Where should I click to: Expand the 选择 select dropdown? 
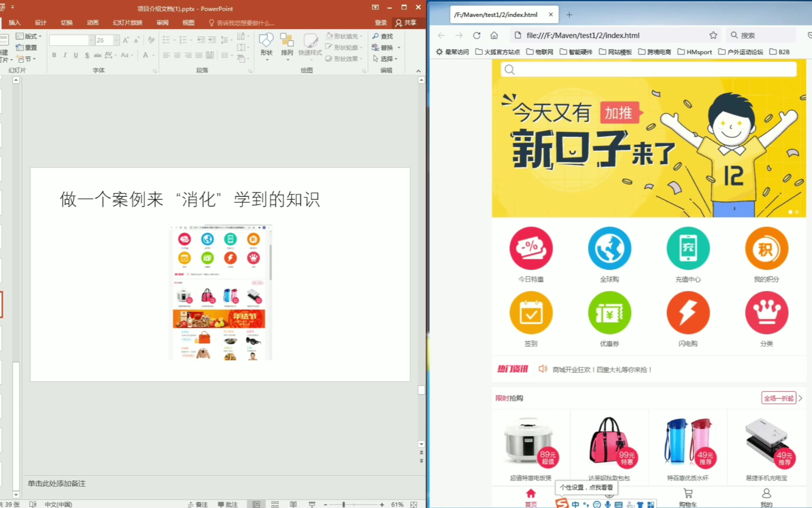point(386,59)
